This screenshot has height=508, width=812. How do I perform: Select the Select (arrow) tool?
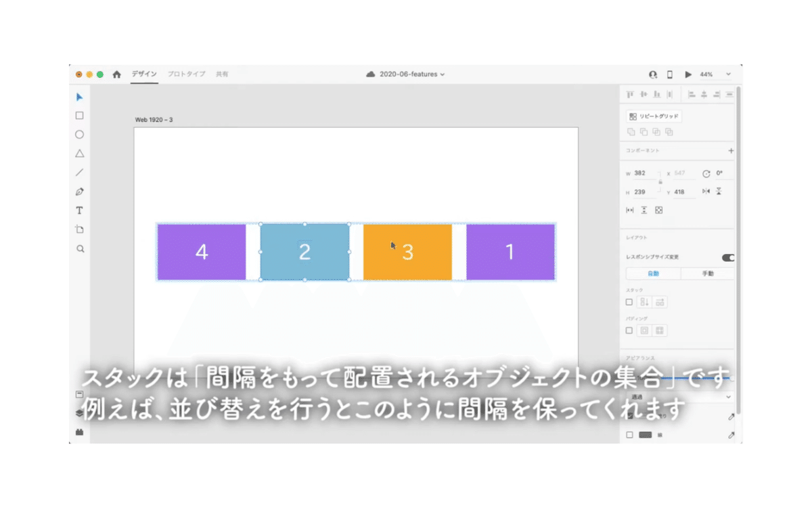tap(79, 97)
